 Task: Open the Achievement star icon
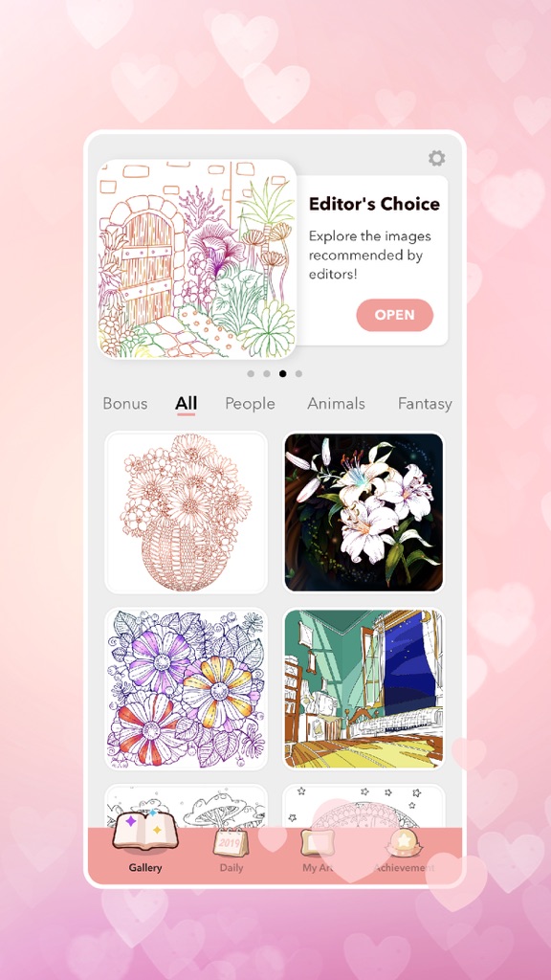[404, 842]
